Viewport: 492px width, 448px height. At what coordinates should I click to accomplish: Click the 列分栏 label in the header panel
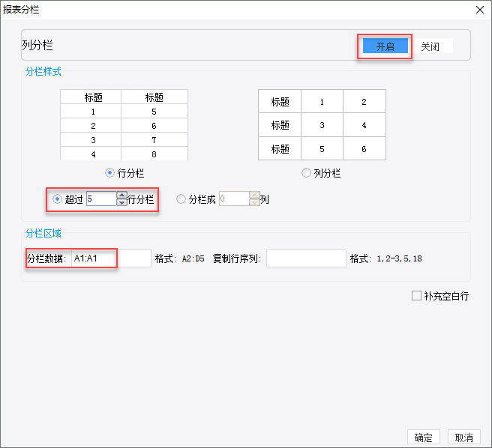pos(37,45)
